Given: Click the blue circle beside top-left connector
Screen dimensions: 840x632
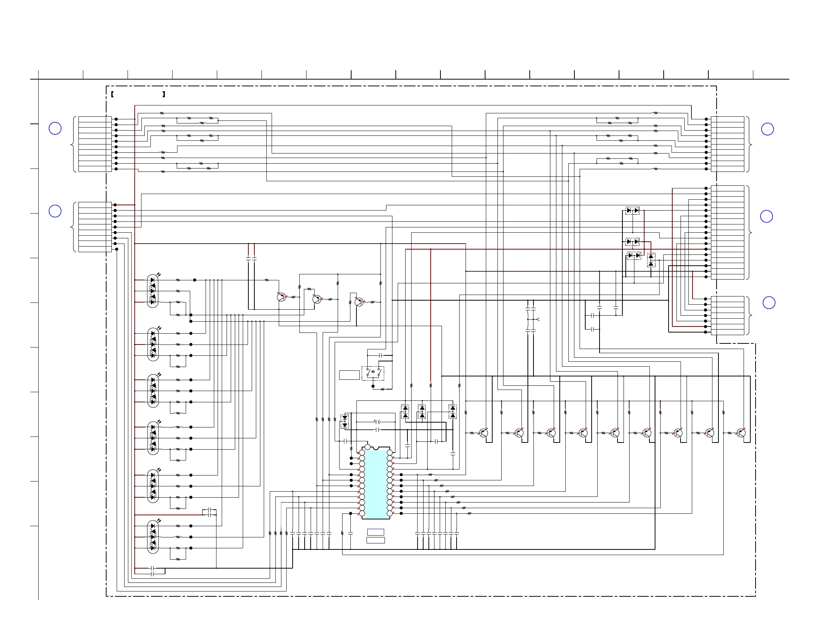Looking at the screenshot, I should point(55,128).
